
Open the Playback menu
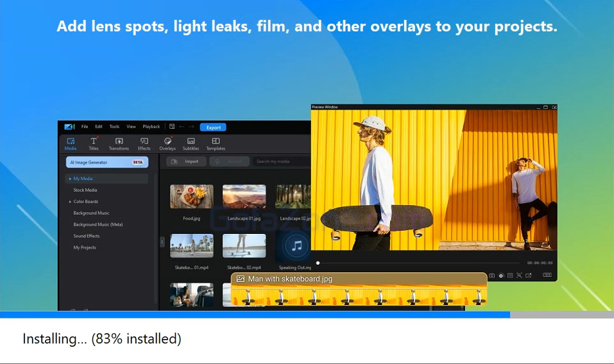click(151, 127)
